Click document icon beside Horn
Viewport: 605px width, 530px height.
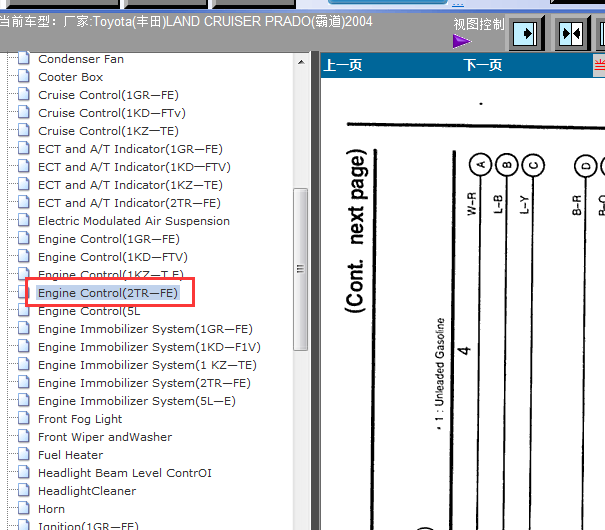[24, 508]
